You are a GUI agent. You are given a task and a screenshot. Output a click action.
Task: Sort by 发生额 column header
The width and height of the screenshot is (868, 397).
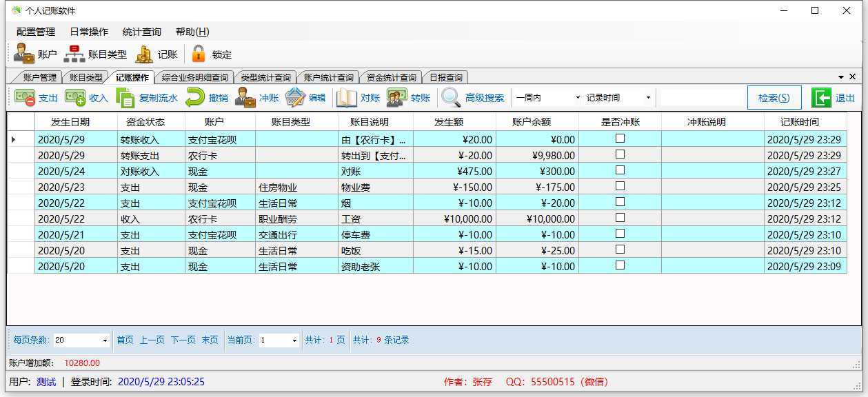[454, 122]
